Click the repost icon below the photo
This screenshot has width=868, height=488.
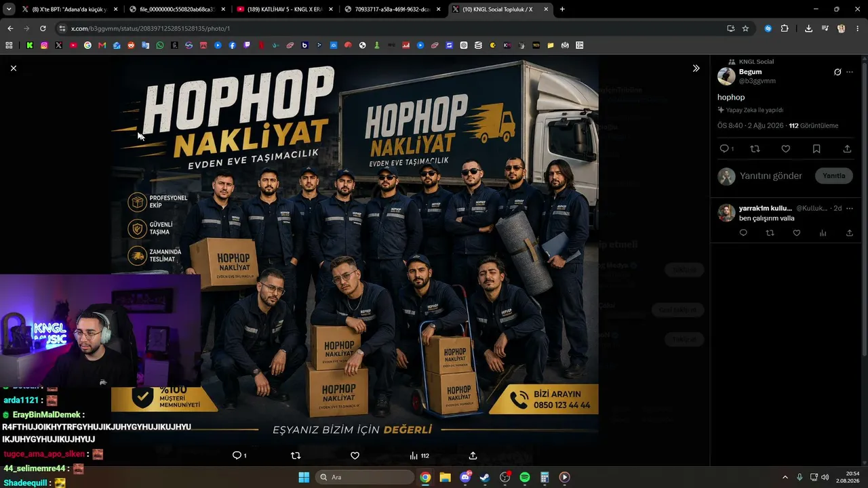coord(296,455)
